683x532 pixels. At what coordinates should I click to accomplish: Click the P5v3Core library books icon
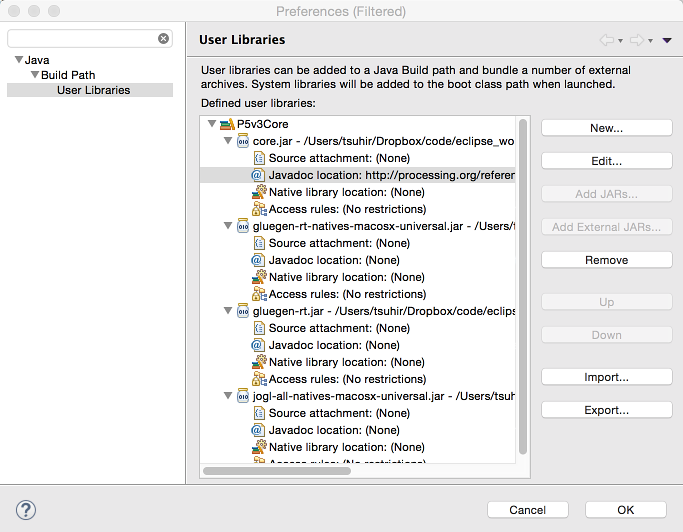pyautogui.click(x=227, y=124)
